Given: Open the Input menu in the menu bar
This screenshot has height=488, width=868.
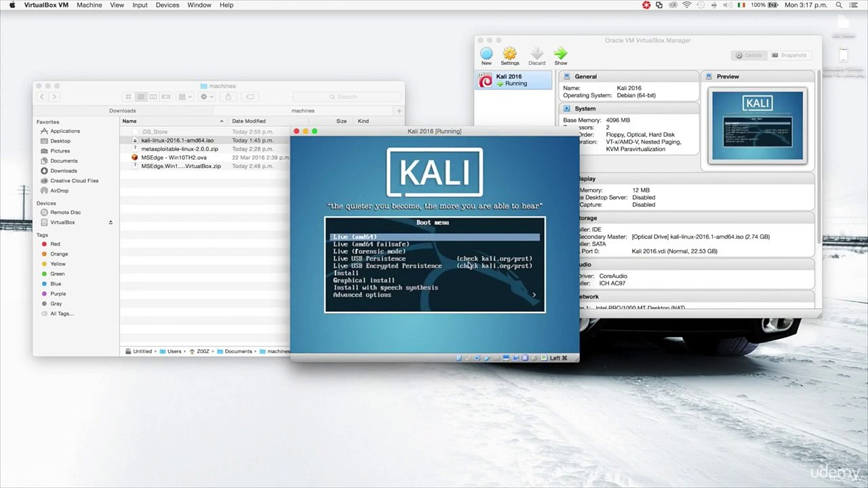Looking at the screenshot, I should [x=140, y=5].
